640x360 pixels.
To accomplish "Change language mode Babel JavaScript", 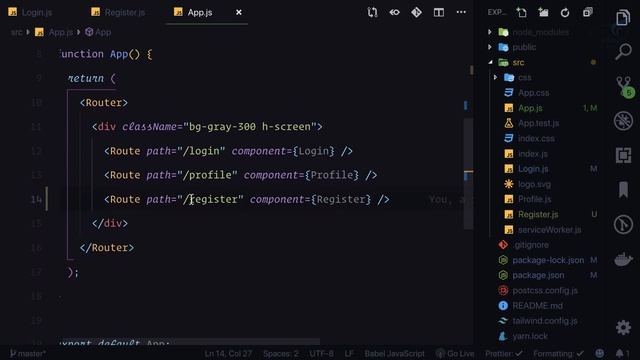I will point(394,353).
